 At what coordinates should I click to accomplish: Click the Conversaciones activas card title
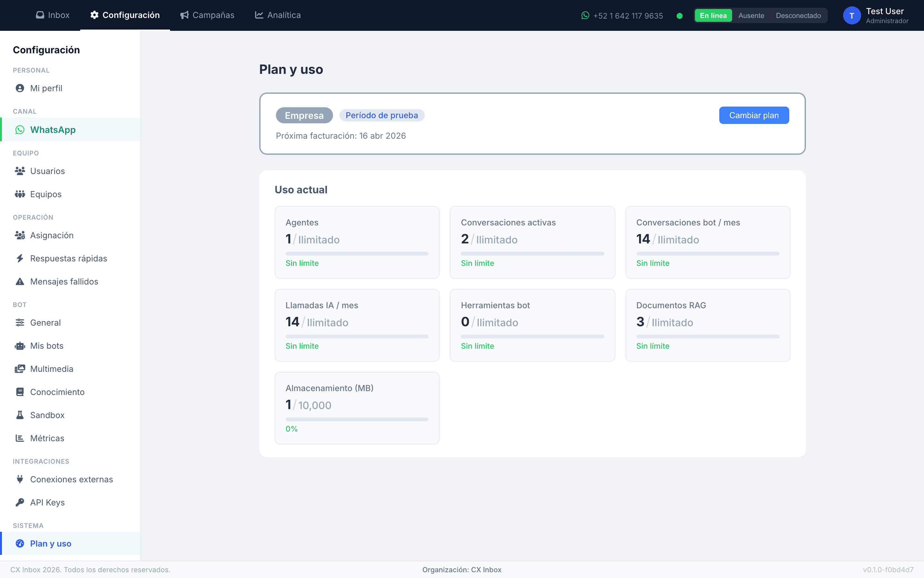coord(508,223)
